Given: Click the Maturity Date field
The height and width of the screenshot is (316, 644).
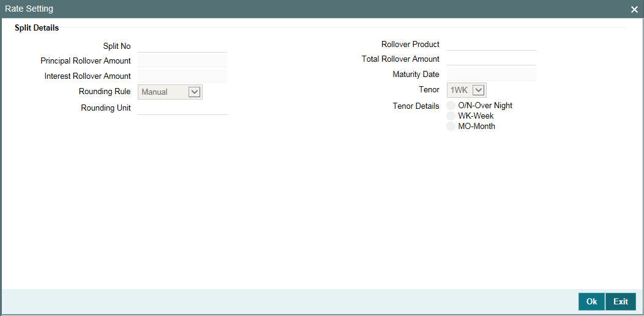Looking at the screenshot, I should point(491,74).
